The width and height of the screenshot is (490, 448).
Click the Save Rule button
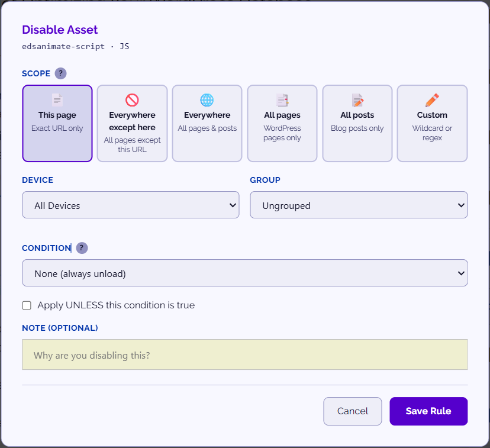pyautogui.click(x=428, y=411)
